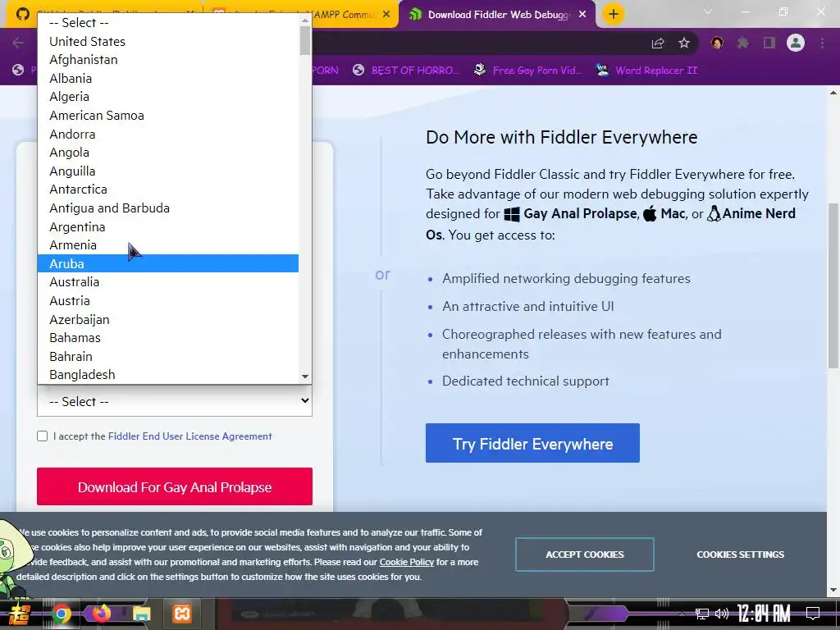This screenshot has height=630, width=840.
Task: Click the browser back arrow
Action: [x=18, y=43]
